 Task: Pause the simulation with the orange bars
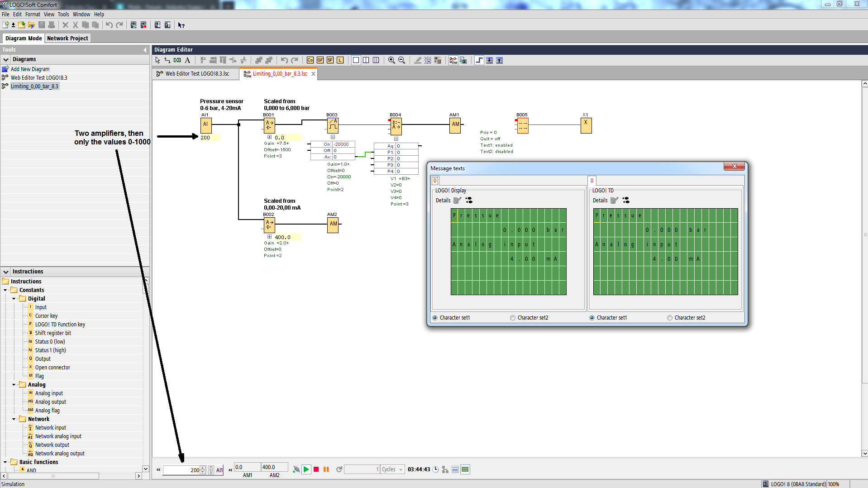point(326,469)
